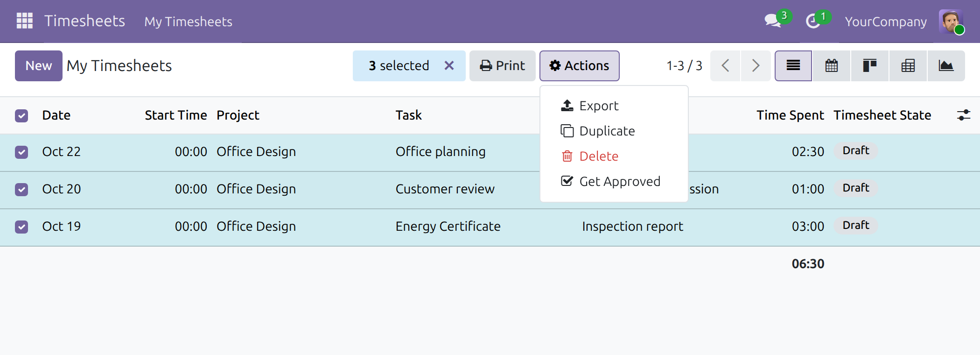980x355 pixels.
Task: Click the 01:00 time spent cell
Action: tap(808, 189)
